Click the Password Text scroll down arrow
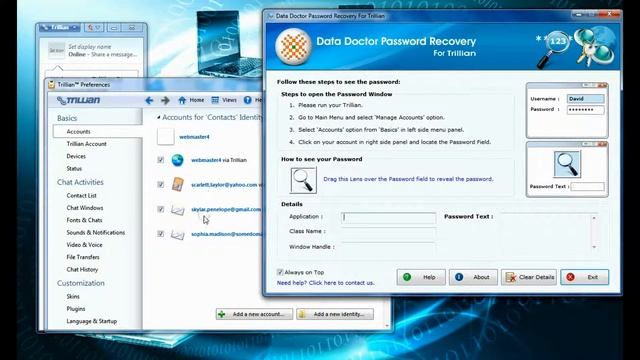 (x=594, y=247)
